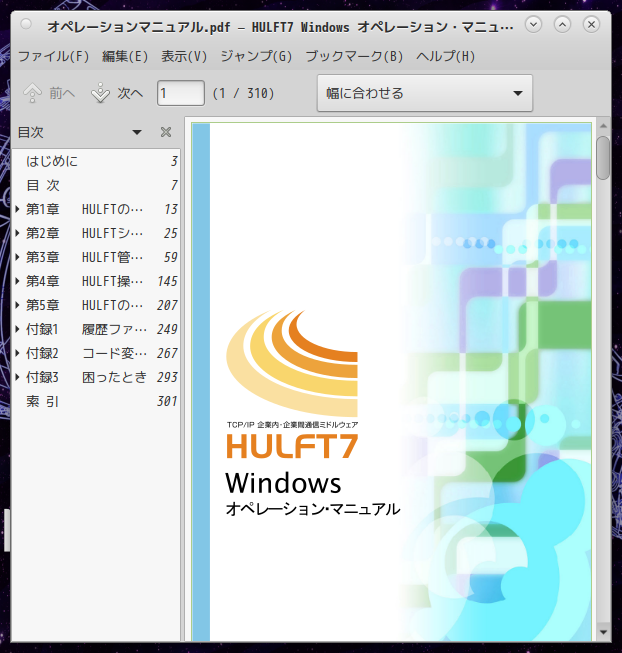Select 付録2 コード変… on page 267
The height and width of the screenshot is (653, 622).
coord(96,353)
